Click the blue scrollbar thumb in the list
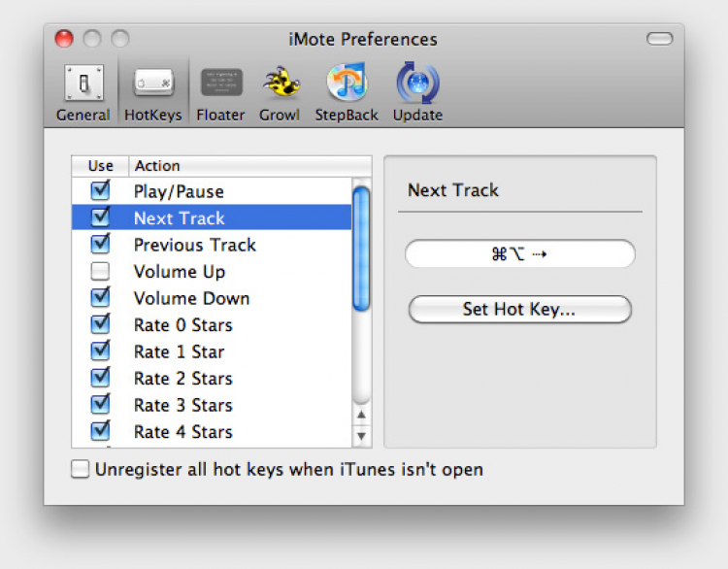Viewport: 728px width, 569px height. point(361,248)
